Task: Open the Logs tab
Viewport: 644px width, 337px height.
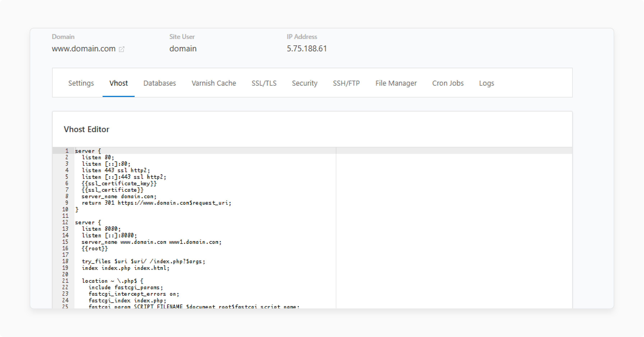Action: coord(486,83)
